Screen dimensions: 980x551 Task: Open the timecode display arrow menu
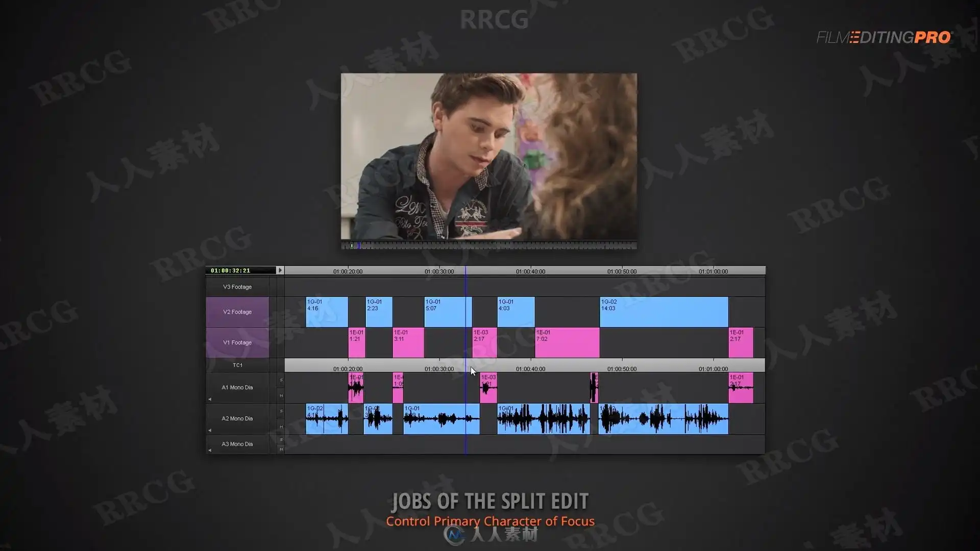pos(280,270)
